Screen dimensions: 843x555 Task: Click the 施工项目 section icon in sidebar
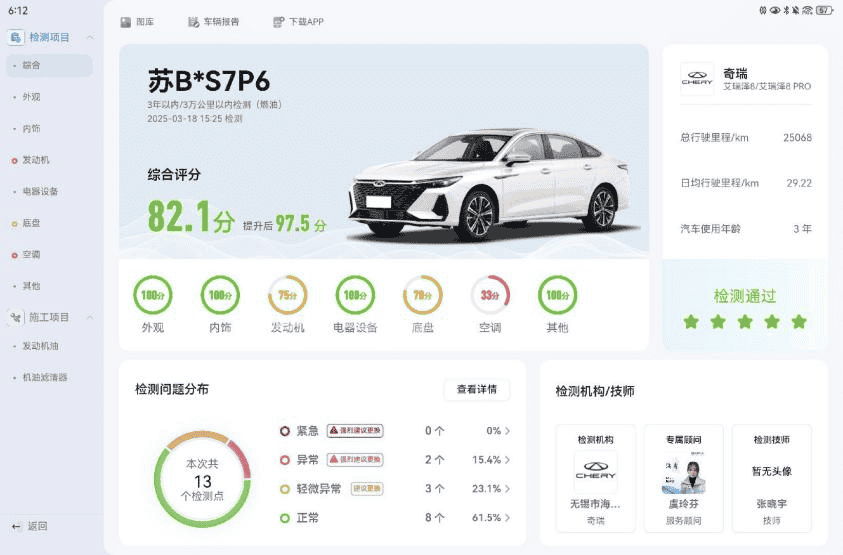click(x=16, y=317)
